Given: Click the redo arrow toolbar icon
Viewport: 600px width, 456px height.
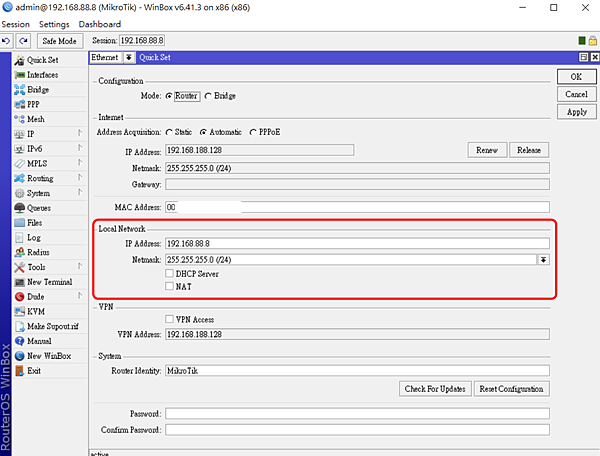Looking at the screenshot, I should [x=23, y=41].
